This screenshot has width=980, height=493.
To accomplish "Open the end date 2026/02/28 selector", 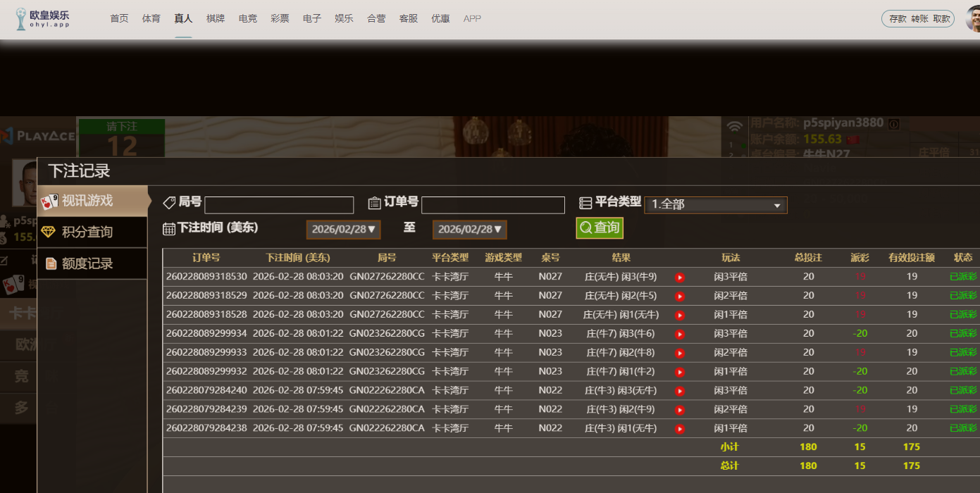I will [469, 229].
